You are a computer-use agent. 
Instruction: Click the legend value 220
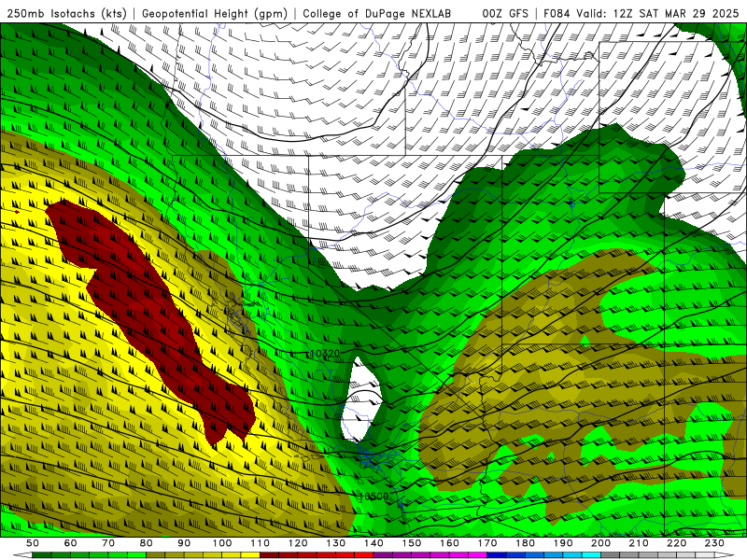676,543
